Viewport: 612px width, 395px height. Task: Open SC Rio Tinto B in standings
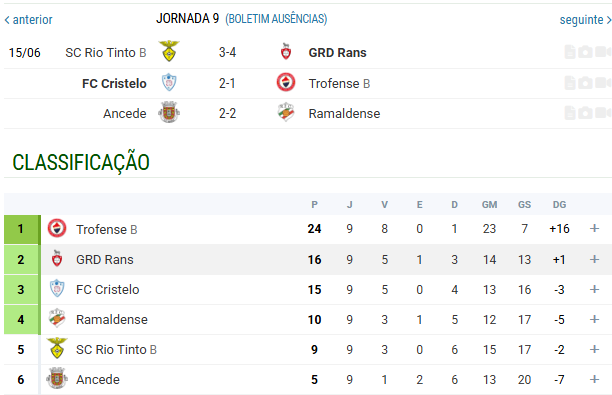[116, 349]
